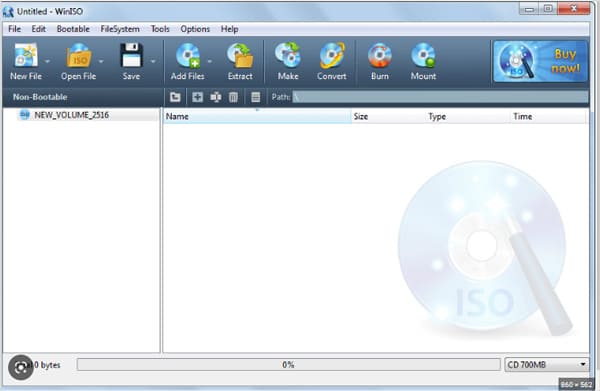Select the NEW_VOLUME_2516 tree item

click(72, 115)
